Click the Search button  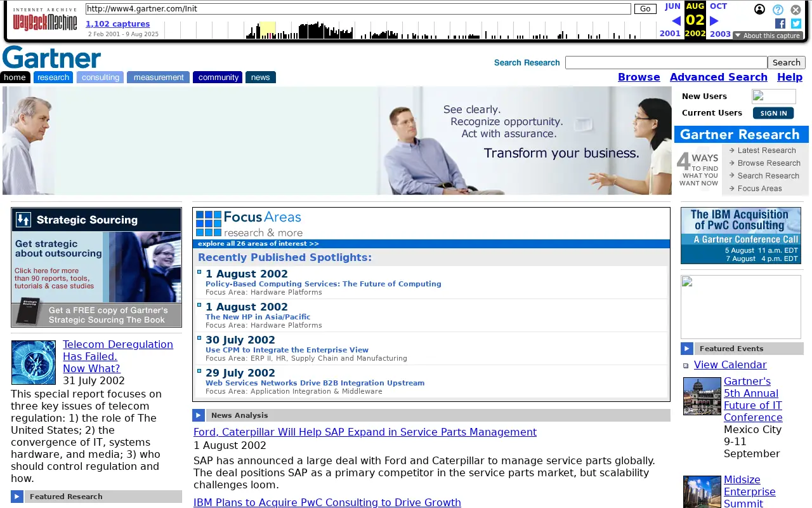(x=787, y=62)
